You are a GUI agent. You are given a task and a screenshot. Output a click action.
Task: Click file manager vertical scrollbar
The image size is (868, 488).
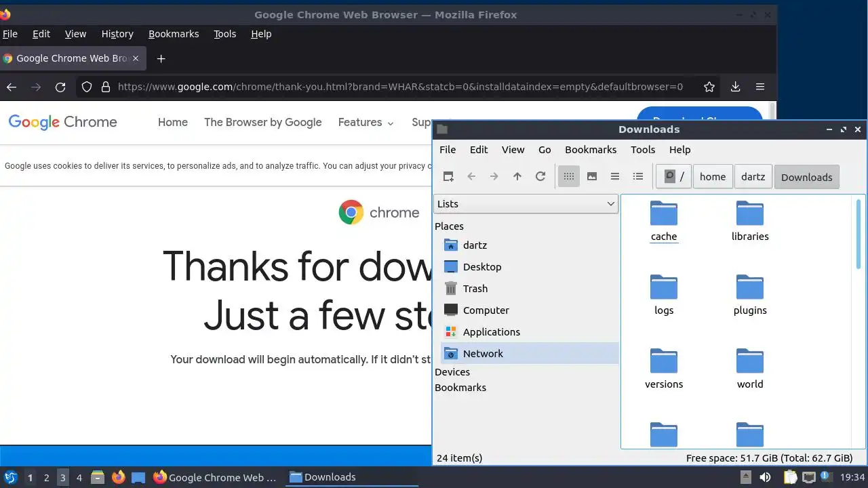(x=860, y=234)
